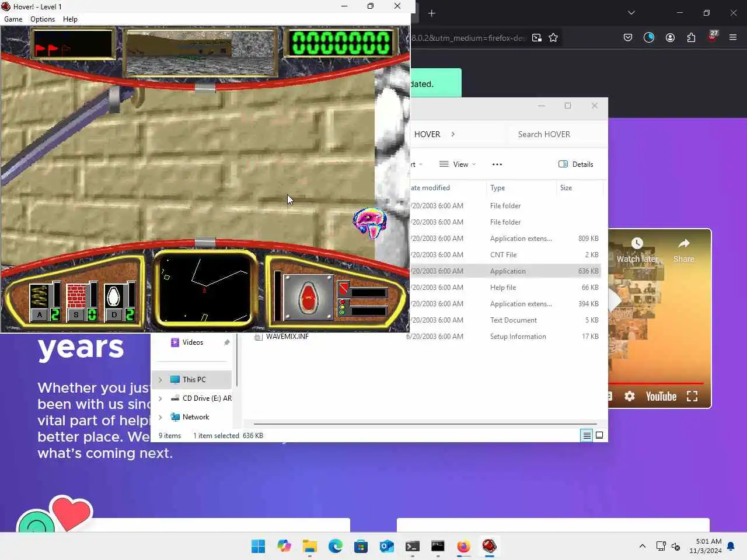This screenshot has width=747, height=560.
Task: Expand the Network tree node
Action: pos(160,417)
